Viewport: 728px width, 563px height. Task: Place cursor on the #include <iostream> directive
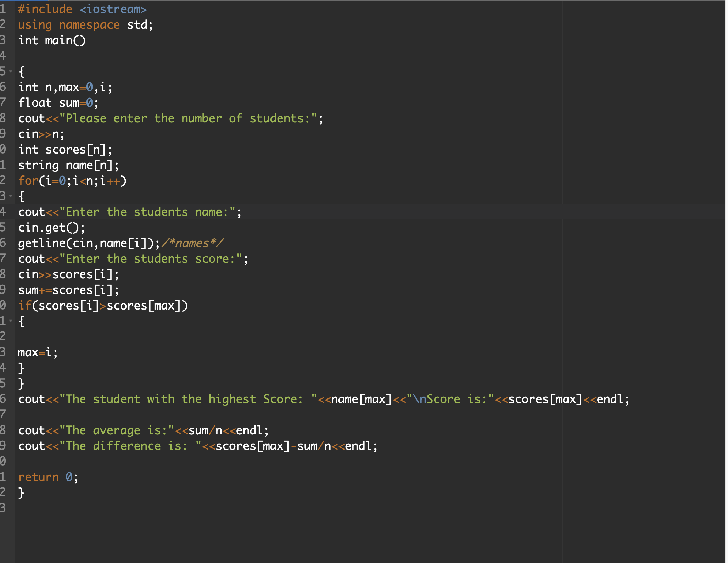[82, 9]
